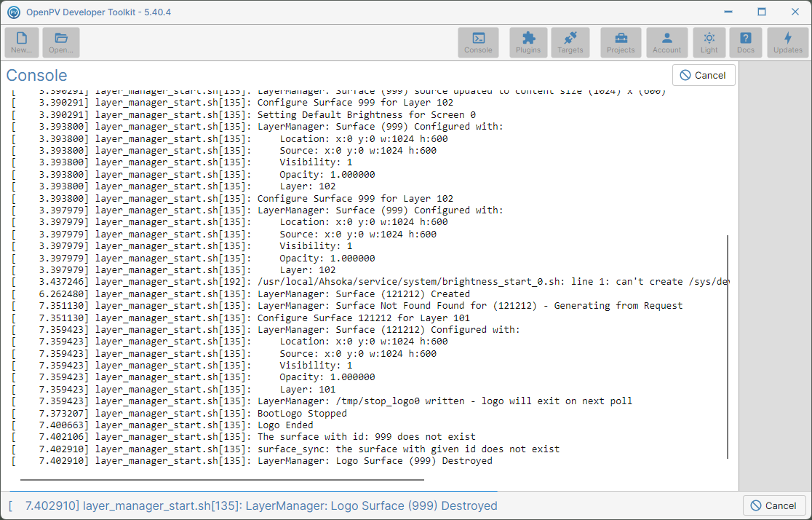Click the status bar message about Logo Surface Destroyed

253,505
